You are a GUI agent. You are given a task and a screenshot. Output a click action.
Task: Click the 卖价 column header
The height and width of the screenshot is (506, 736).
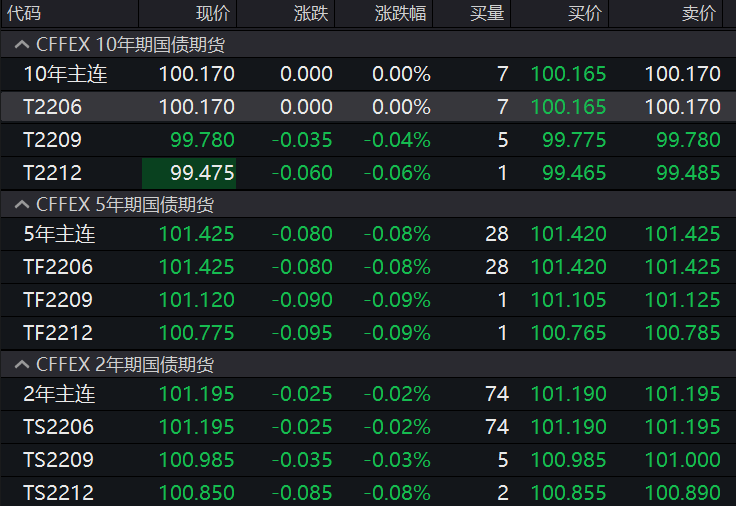pyautogui.click(x=698, y=14)
